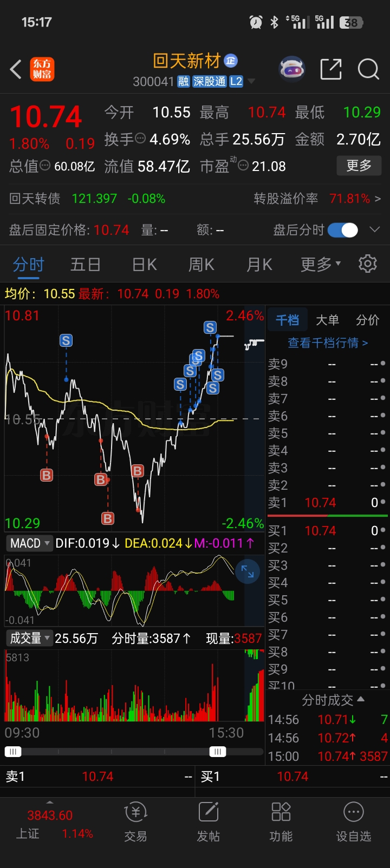
Task: Toggle the 盘后分时 switch
Action: (343, 230)
